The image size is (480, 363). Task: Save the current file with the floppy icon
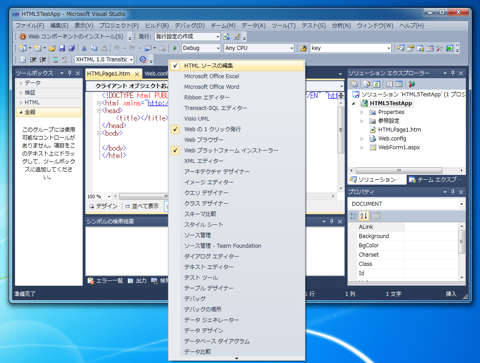[x=62, y=48]
